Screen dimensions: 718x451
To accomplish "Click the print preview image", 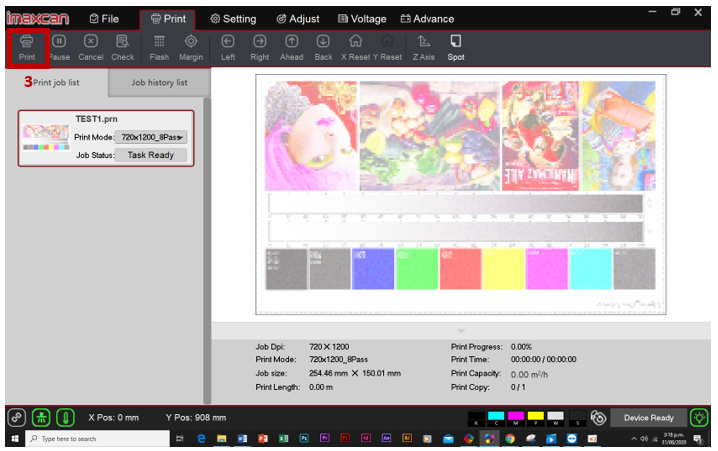I will [461, 194].
